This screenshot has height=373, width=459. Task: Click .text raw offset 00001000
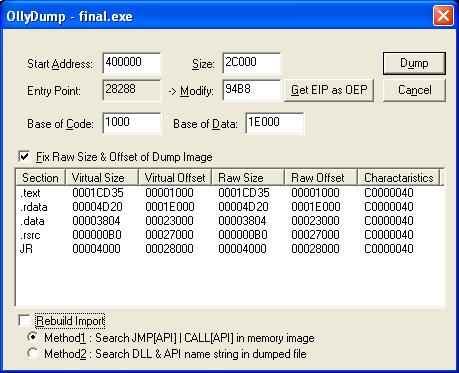click(315, 193)
